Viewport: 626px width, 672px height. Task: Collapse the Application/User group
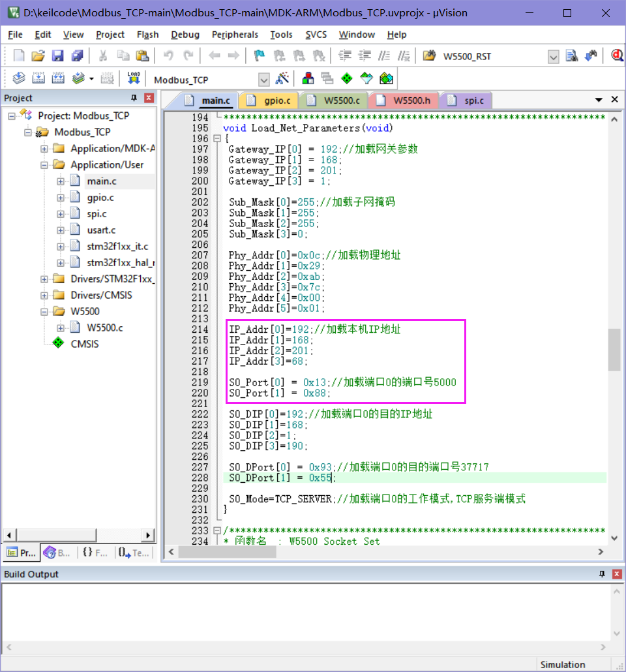pos(43,164)
